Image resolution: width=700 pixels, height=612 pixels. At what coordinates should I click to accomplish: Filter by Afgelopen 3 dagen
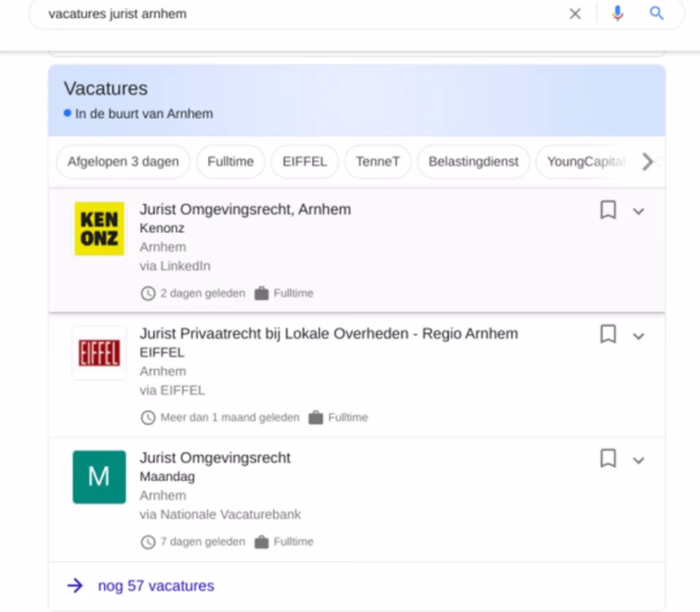123,162
